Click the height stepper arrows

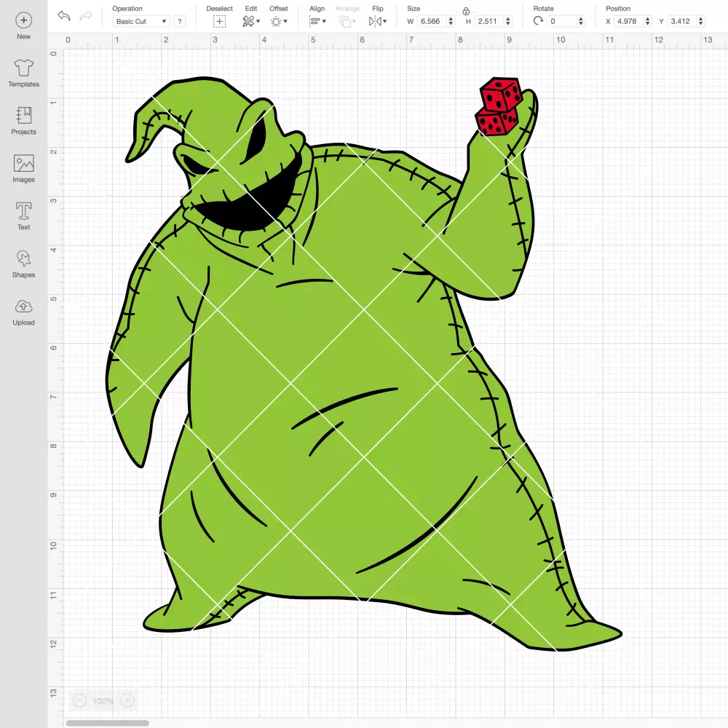(x=508, y=21)
